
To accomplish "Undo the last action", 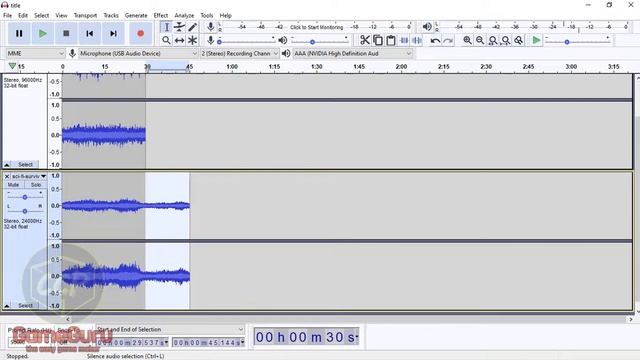I will [435, 40].
